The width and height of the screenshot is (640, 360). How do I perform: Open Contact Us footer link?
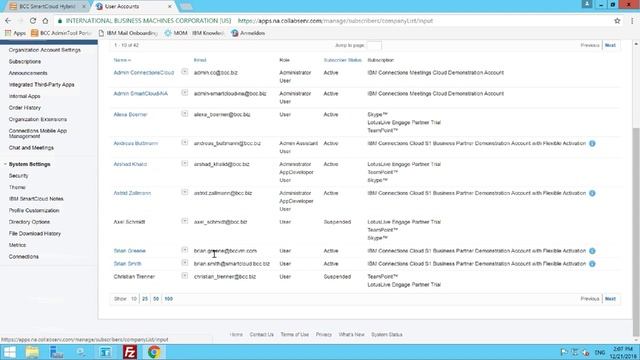coord(262,334)
